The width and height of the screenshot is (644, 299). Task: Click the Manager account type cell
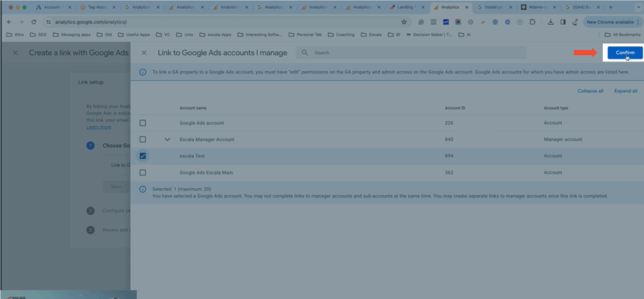pyautogui.click(x=563, y=139)
